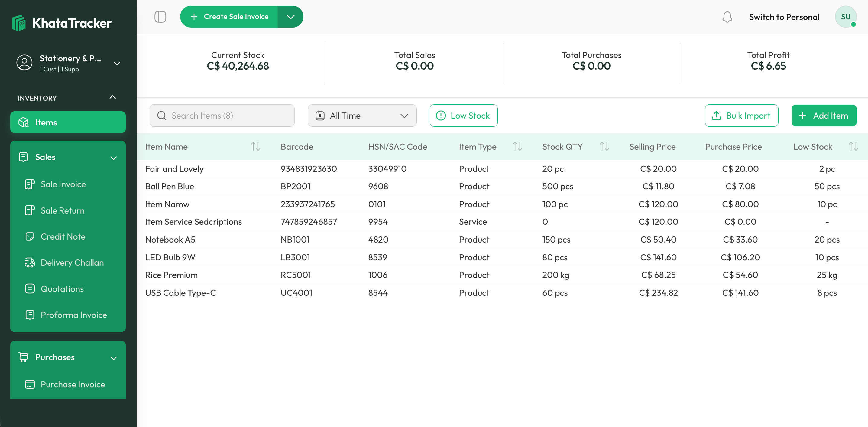Open the SU user avatar
This screenshot has height=427, width=868.
coord(845,17)
